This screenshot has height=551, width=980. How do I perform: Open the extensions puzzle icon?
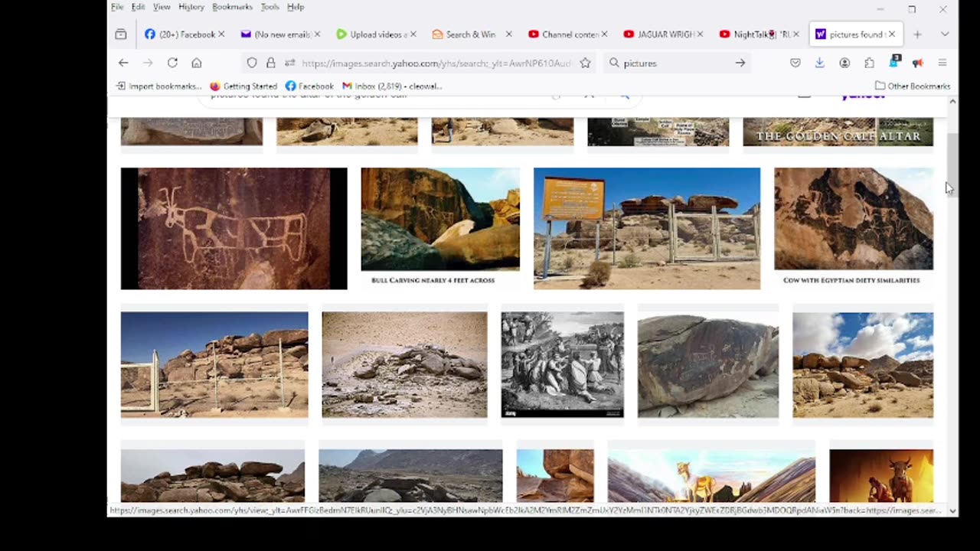coord(869,63)
